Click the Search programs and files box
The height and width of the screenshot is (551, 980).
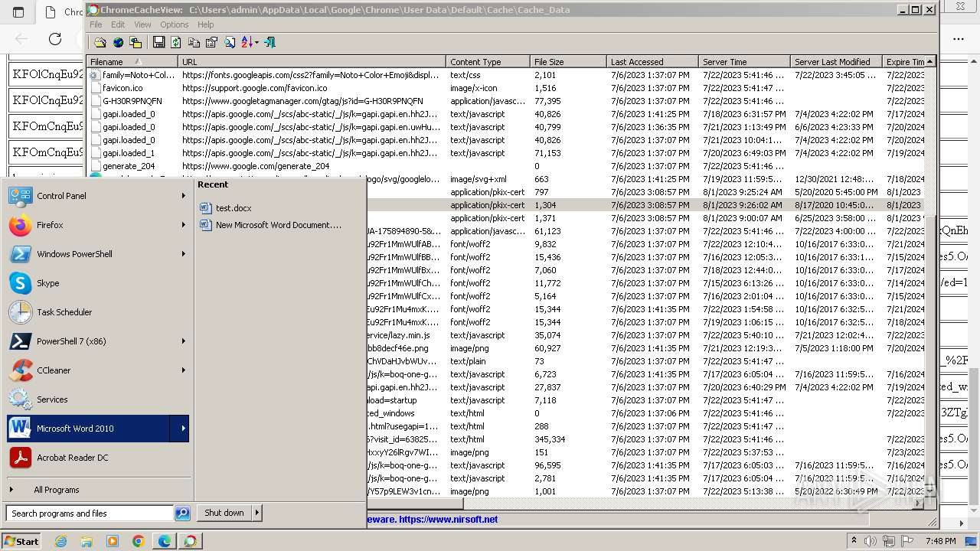click(x=90, y=514)
